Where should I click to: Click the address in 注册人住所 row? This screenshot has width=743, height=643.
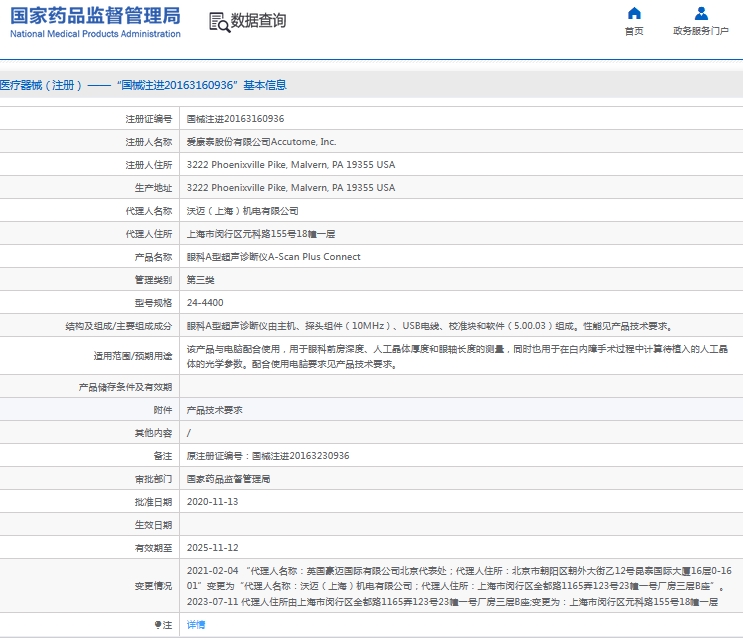pyautogui.click(x=291, y=164)
